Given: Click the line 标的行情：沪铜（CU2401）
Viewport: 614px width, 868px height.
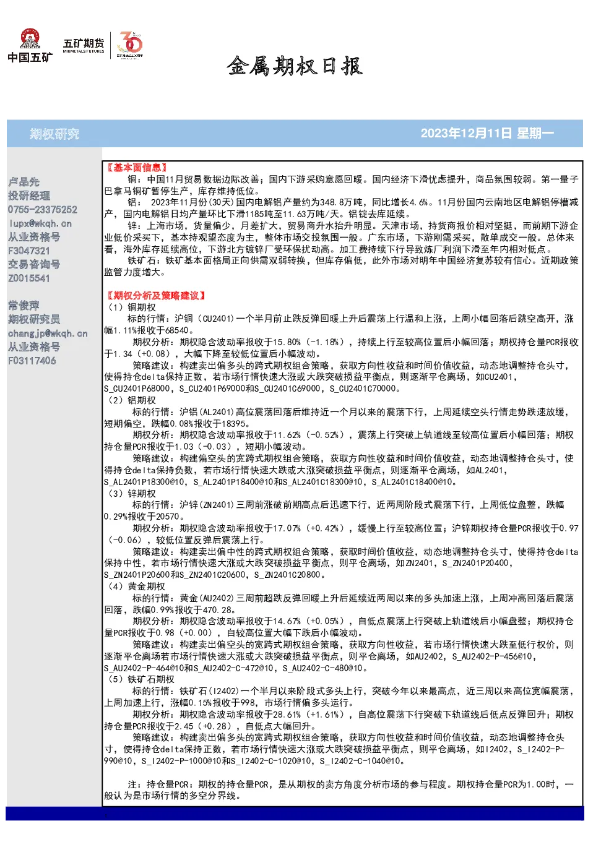Looking at the screenshot, I should (339, 324).
